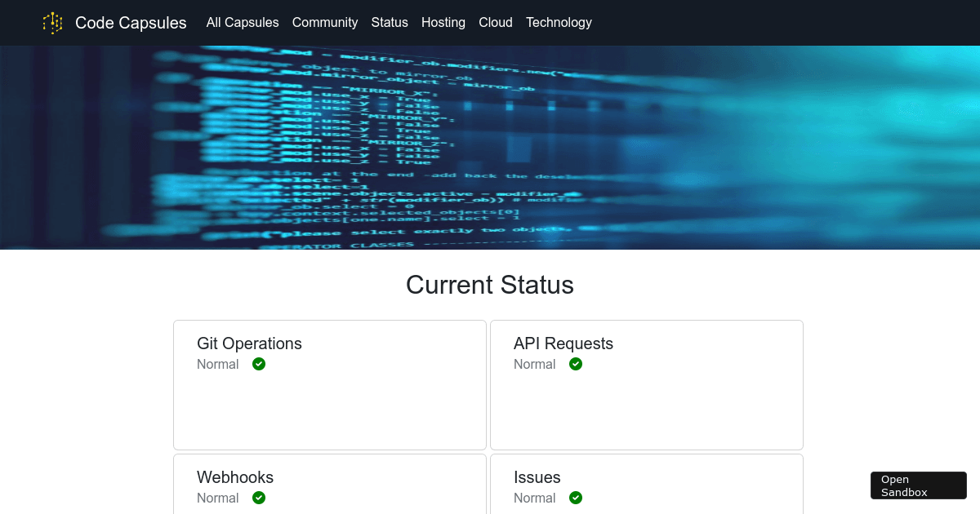Open the Technology nav item
This screenshot has height=514, width=980.
click(559, 23)
